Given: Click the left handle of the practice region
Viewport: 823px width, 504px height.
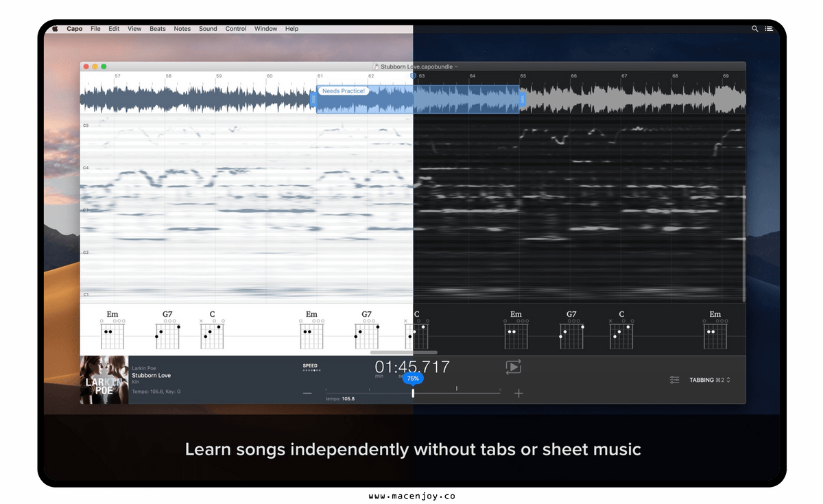Looking at the screenshot, I should (x=313, y=99).
